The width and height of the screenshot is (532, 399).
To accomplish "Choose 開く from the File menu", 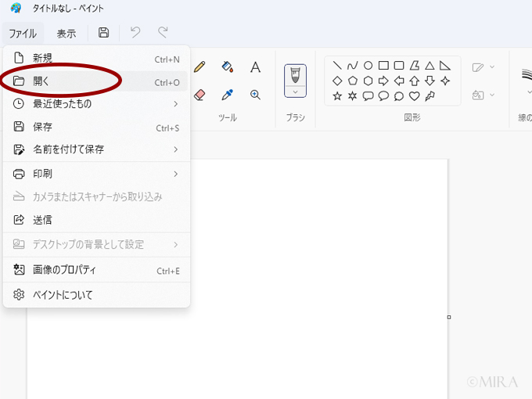I will [x=42, y=81].
